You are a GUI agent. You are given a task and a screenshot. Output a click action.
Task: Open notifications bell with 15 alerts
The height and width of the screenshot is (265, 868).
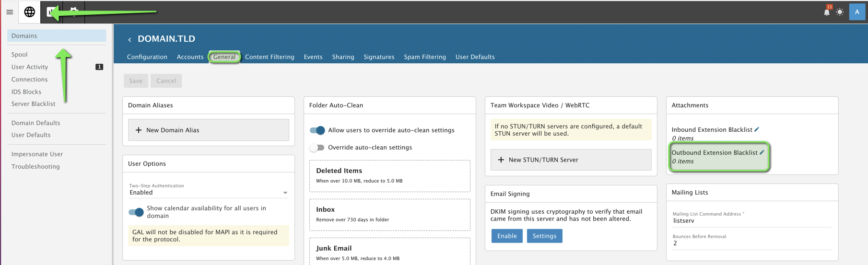[x=827, y=12]
